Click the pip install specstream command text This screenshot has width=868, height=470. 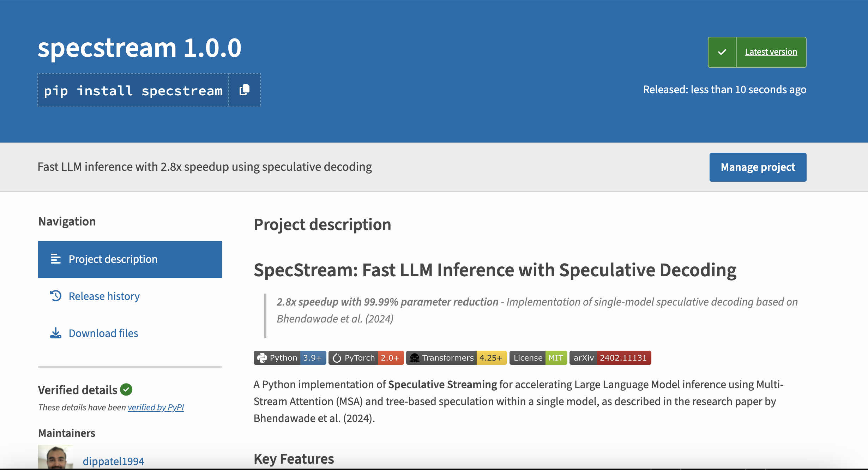pos(133,91)
